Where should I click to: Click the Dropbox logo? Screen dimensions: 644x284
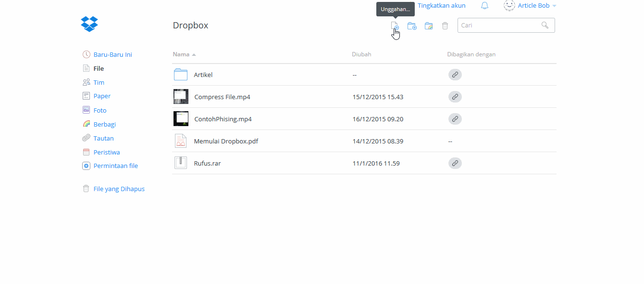pos(89,24)
